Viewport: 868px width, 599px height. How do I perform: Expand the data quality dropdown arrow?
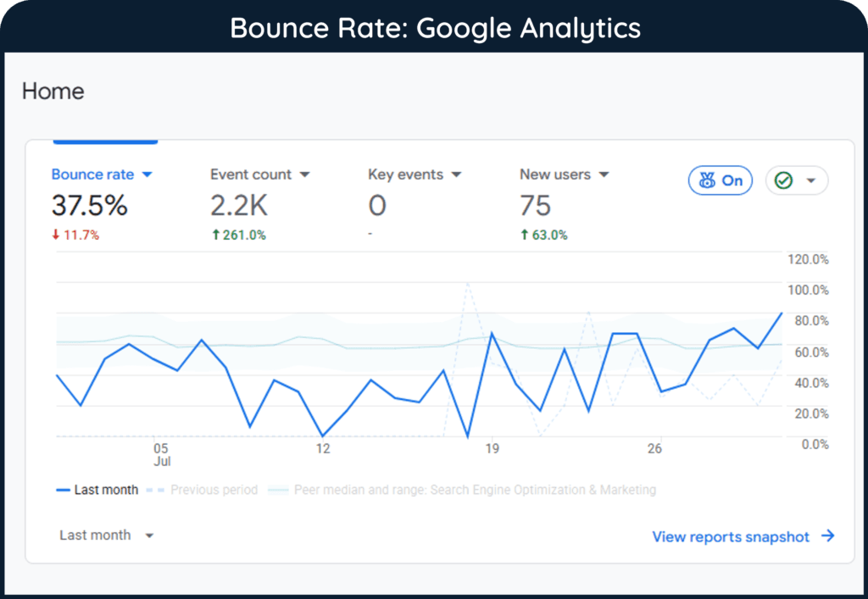tap(811, 180)
